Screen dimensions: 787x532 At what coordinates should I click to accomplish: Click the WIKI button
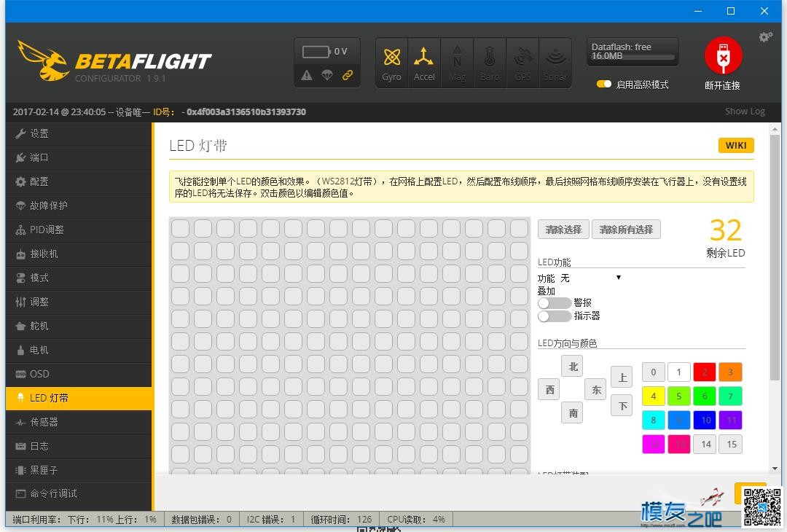(736, 146)
